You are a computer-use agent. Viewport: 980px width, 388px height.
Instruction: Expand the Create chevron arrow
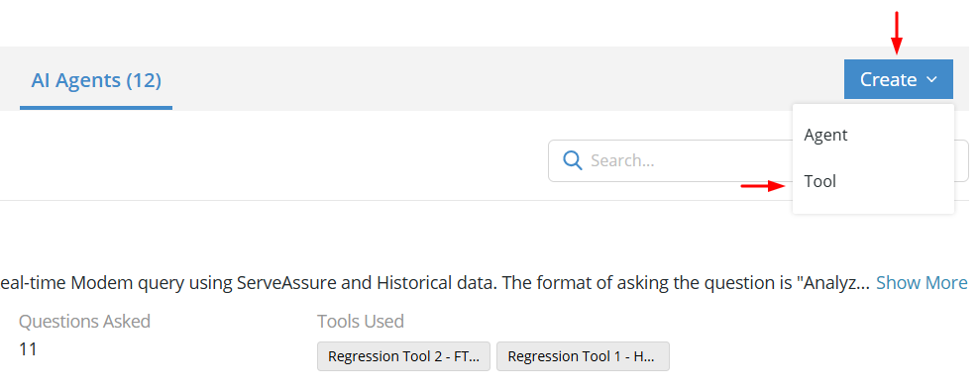[931, 79]
